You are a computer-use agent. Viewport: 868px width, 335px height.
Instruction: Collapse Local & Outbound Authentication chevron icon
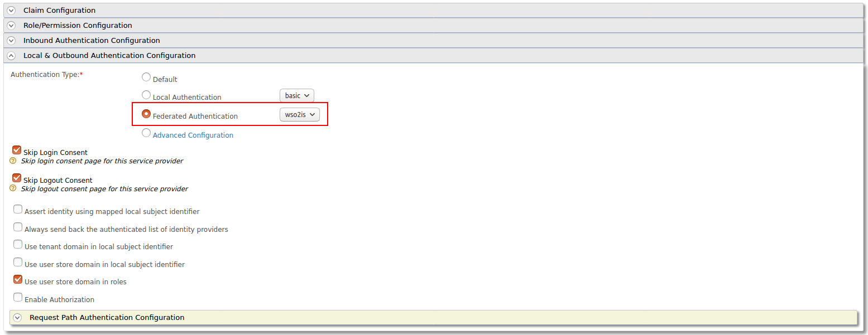(x=11, y=56)
